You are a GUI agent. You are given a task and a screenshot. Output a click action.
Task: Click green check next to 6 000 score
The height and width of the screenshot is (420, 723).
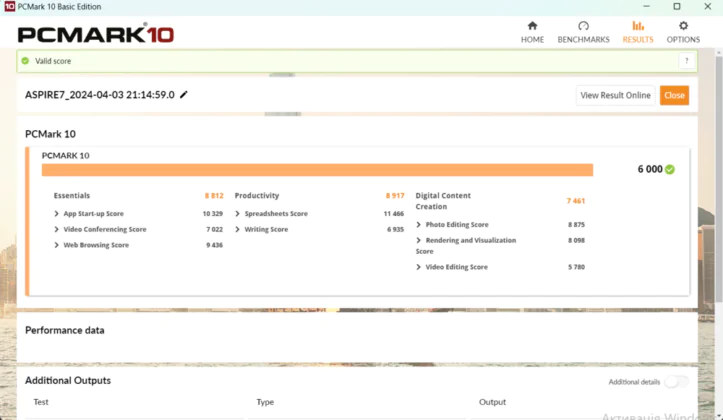coord(670,170)
